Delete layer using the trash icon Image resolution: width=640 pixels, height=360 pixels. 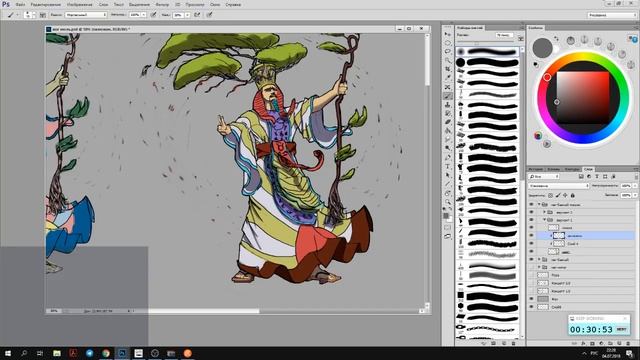[x=629, y=344]
